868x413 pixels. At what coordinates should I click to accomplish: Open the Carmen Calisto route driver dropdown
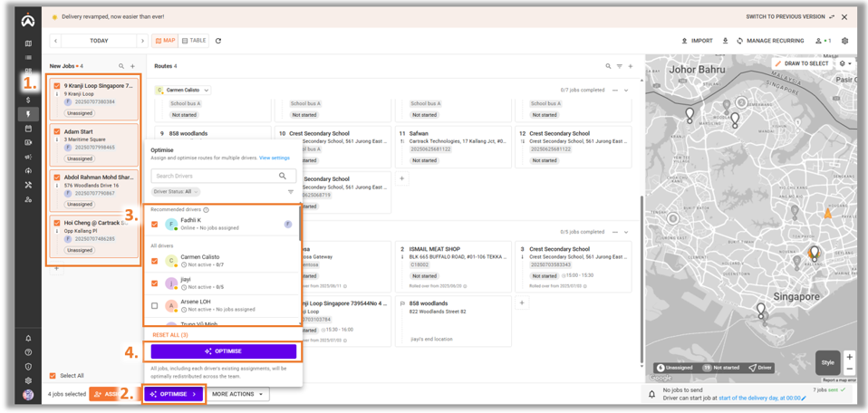pos(183,90)
